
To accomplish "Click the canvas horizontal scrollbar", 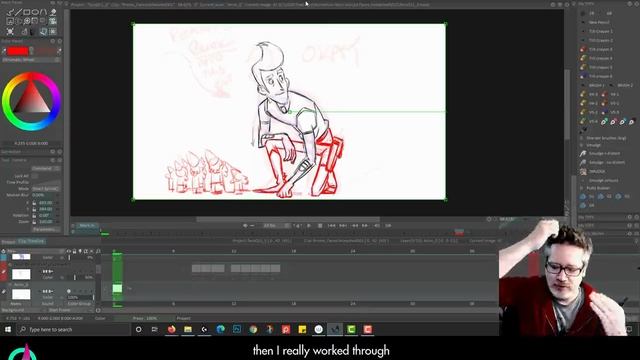I will 288,220.
